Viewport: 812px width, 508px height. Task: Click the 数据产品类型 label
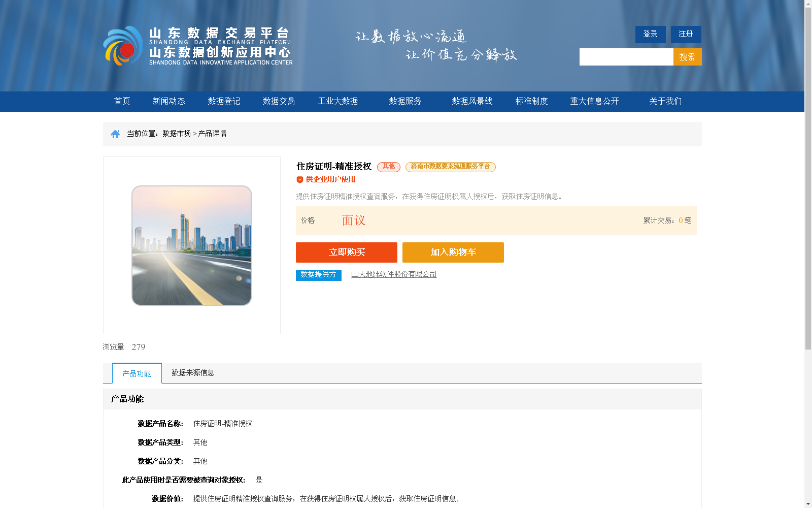tap(160, 442)
